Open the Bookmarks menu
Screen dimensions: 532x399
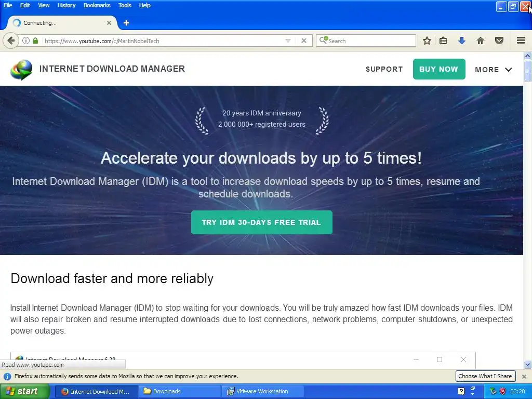click(97, 5)
